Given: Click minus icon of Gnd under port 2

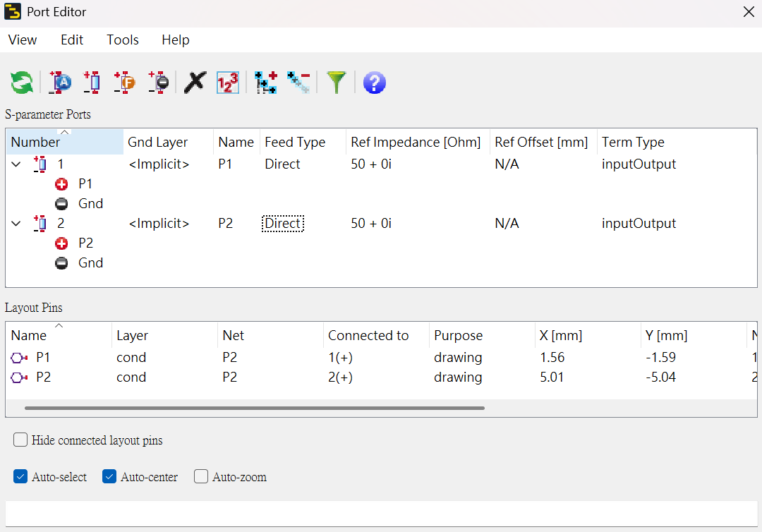Looking at the screenshot, I should [x=61, y=263].
